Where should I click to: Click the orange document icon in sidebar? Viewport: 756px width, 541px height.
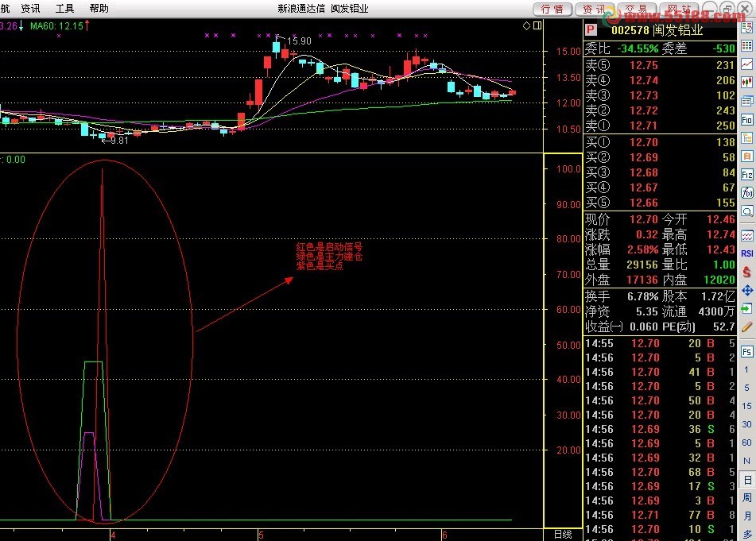tap(746, 156)
